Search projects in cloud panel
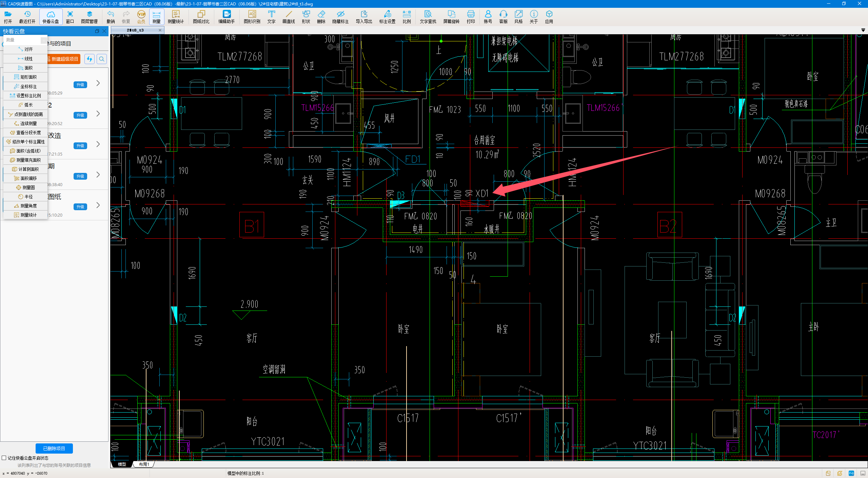The width and height of the screenshot is (868, 478). coord(102,59)
